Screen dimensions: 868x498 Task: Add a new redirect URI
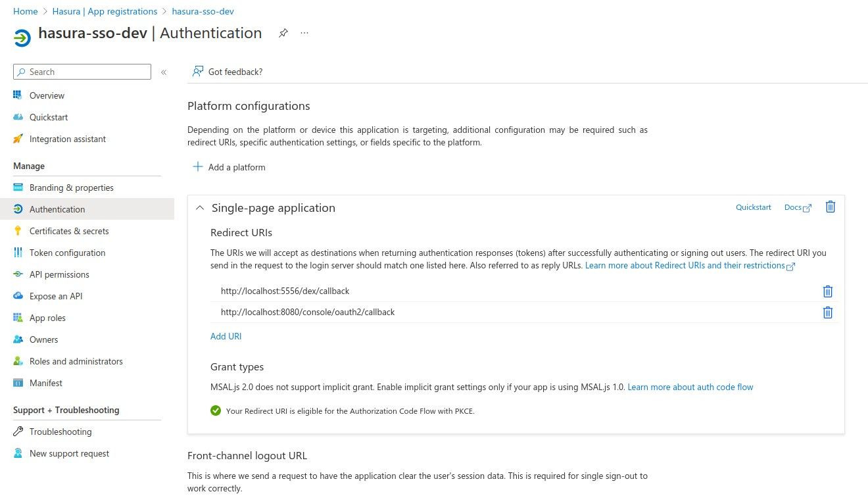tap(226, 336)
